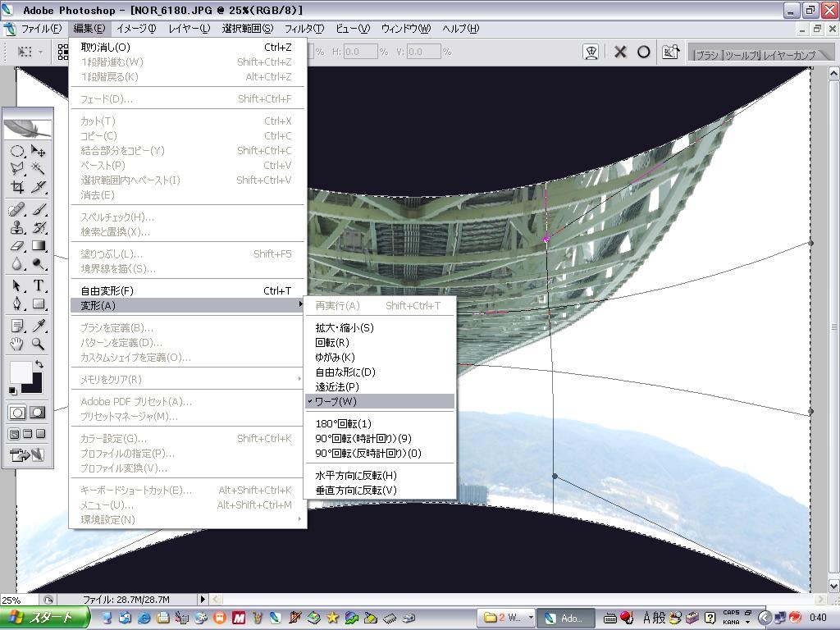The height and width of the screenshot is (630, 840).
Task: Select the Eraser tool
Action: pyautogui.click(x=17, y=246)
